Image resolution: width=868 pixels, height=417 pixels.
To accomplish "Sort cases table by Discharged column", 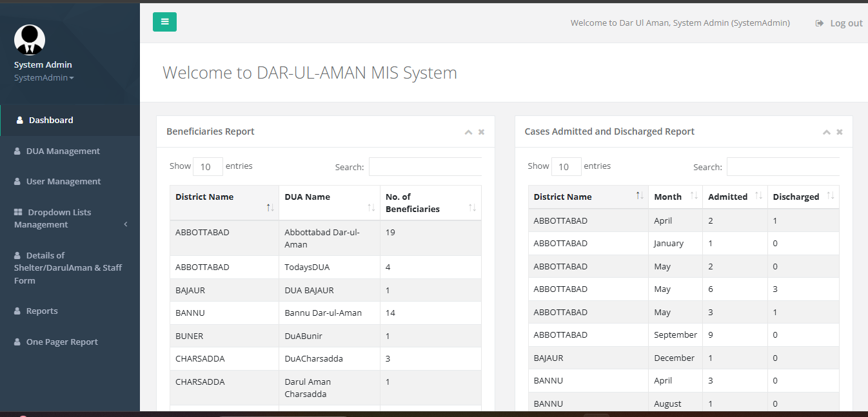I will coord(803,197).
